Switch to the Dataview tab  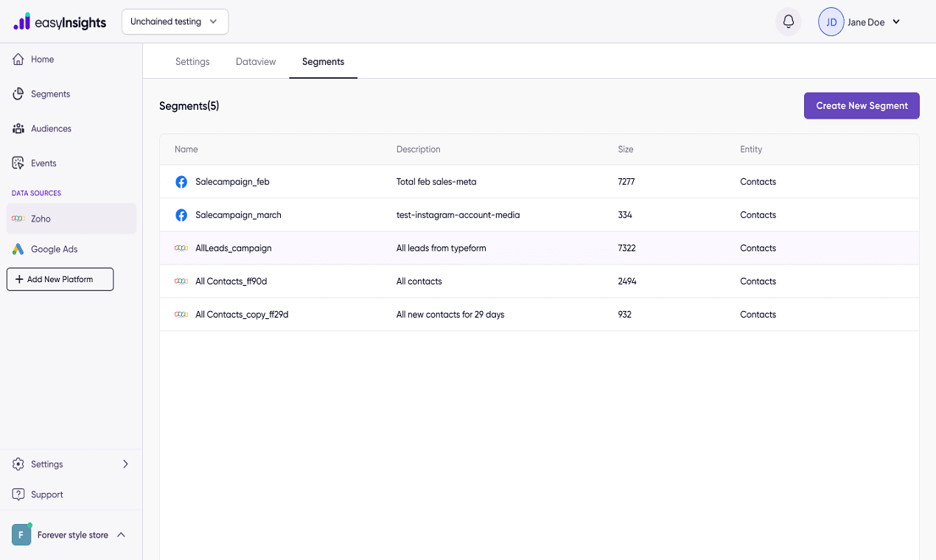click(256, 62)
